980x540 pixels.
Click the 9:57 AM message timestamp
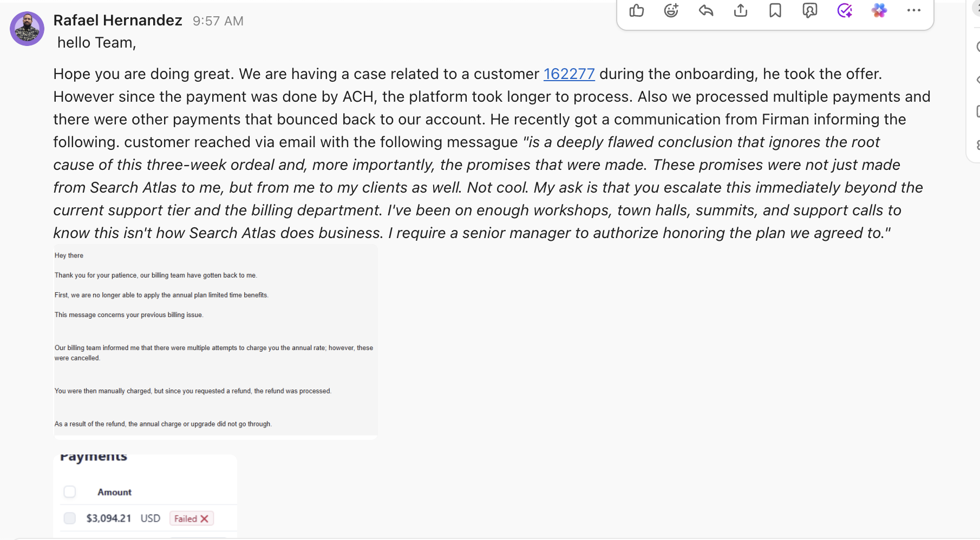click(218, 21)
